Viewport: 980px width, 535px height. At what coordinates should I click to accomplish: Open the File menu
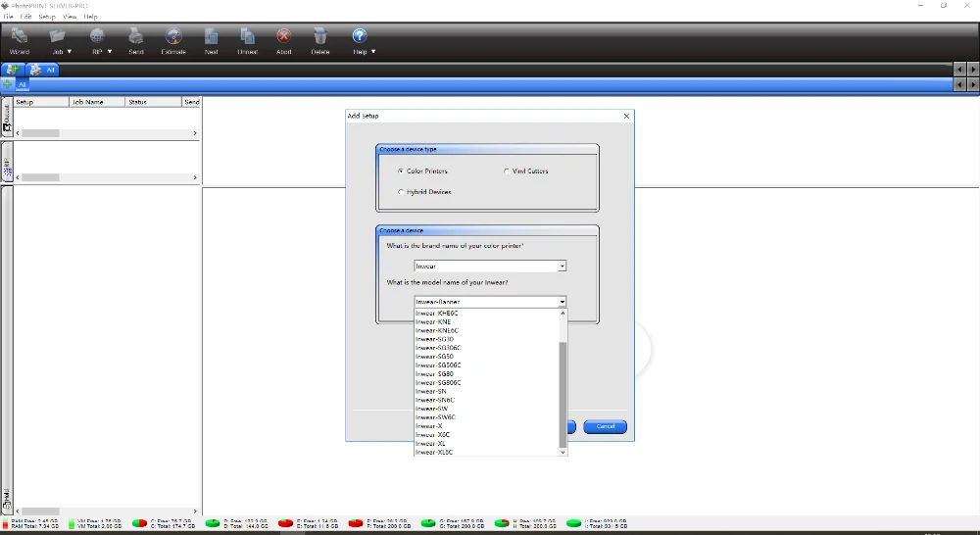pos(8,17)
